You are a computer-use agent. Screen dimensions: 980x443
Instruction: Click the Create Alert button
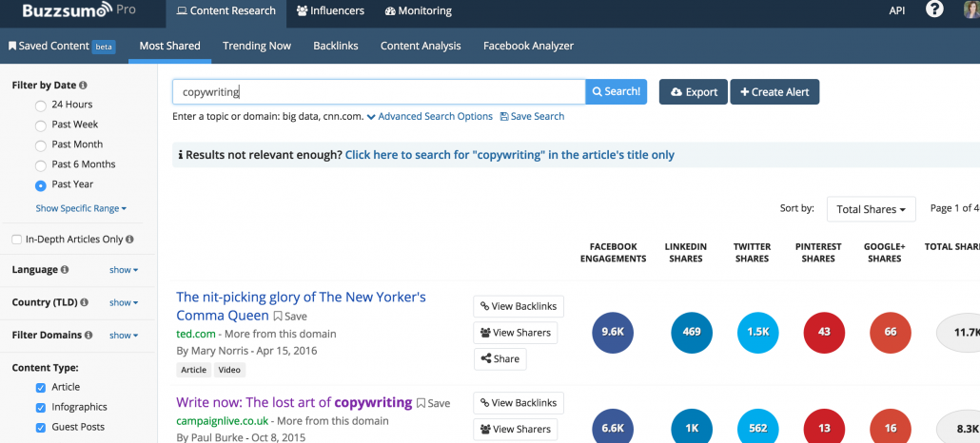774,92
